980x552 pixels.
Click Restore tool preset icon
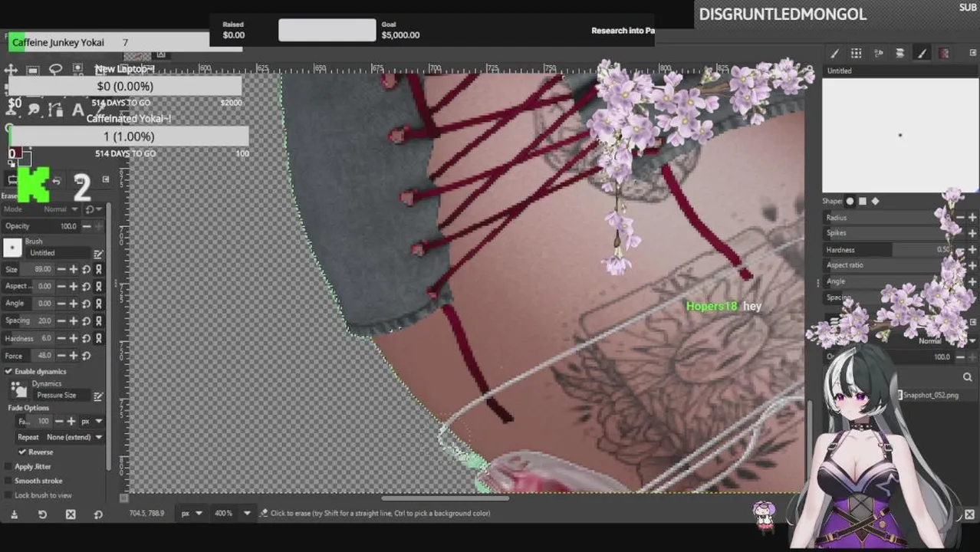(x=42, y=514)
